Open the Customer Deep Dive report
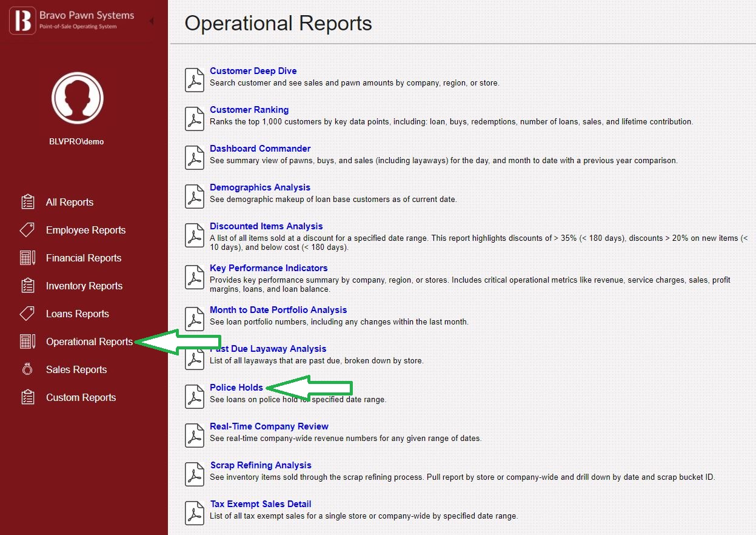 click(x=253, y=71)
